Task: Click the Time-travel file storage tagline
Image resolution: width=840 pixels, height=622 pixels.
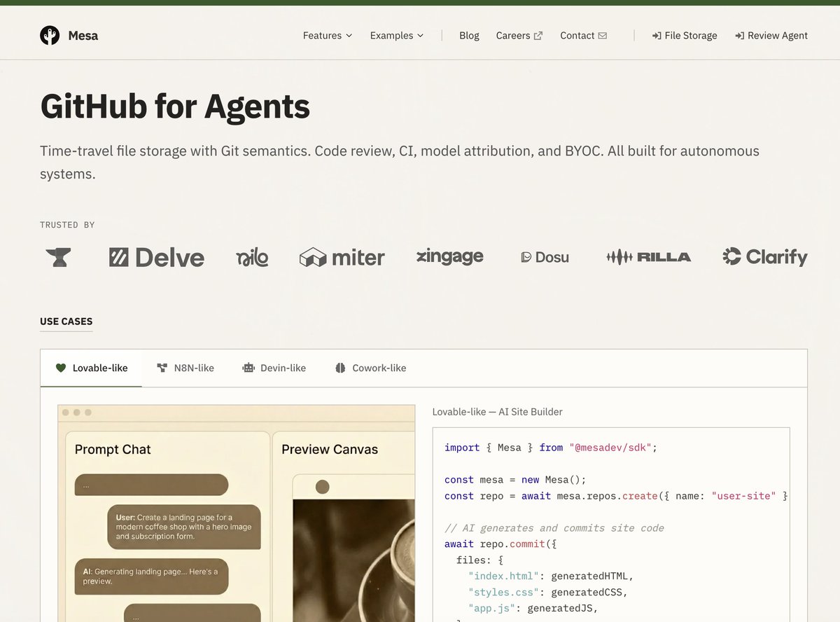Action: [x=400, y=162]
